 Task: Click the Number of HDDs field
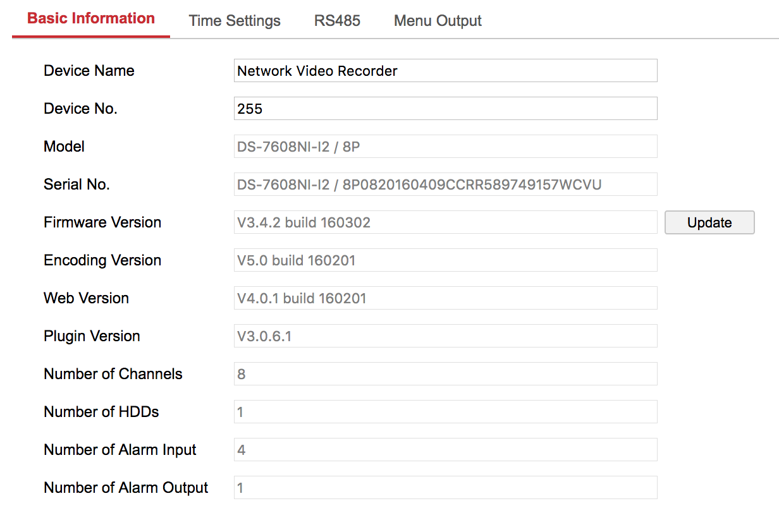click(x=445, y=412)
